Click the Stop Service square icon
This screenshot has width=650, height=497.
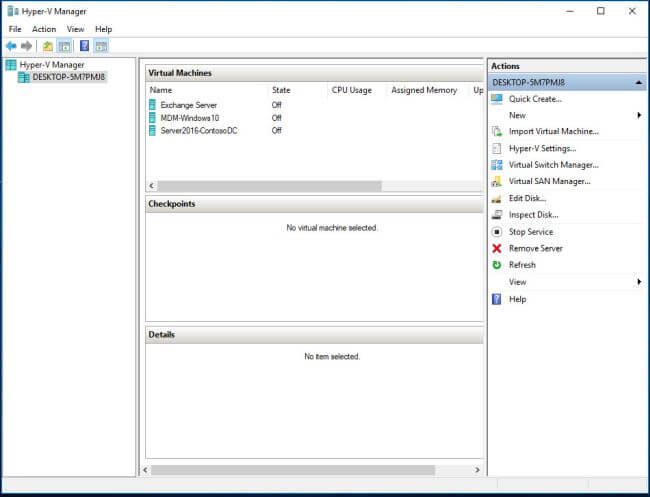tap(497, 232)
